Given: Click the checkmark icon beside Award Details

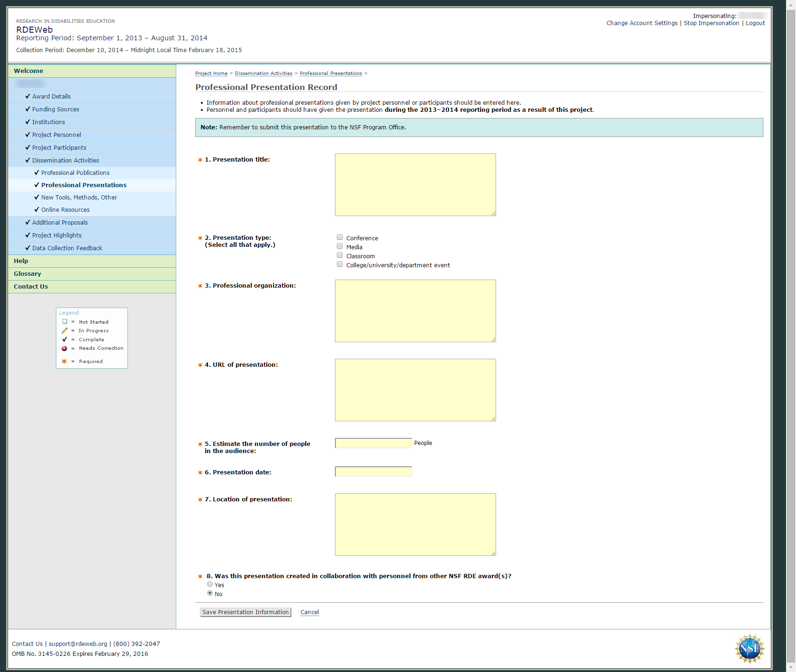Looking at the screenshot, I should [x=27, y=96].
